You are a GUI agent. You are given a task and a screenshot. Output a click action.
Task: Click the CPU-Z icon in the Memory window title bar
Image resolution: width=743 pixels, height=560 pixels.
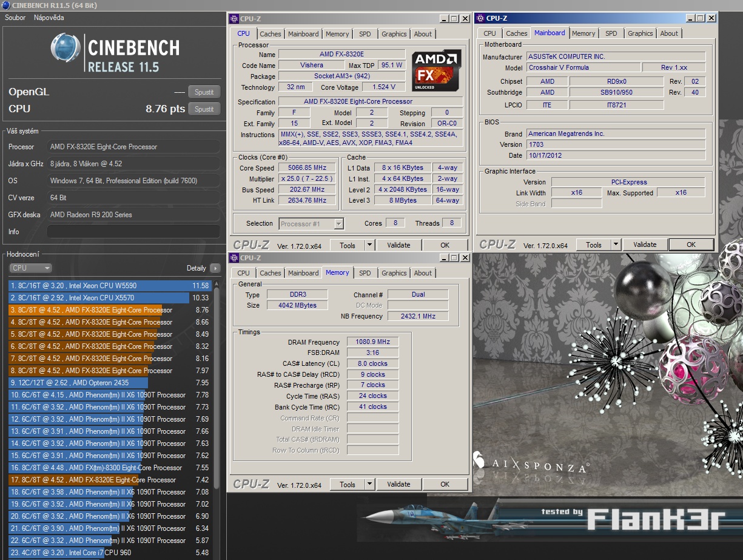click(x=234, y=258)
